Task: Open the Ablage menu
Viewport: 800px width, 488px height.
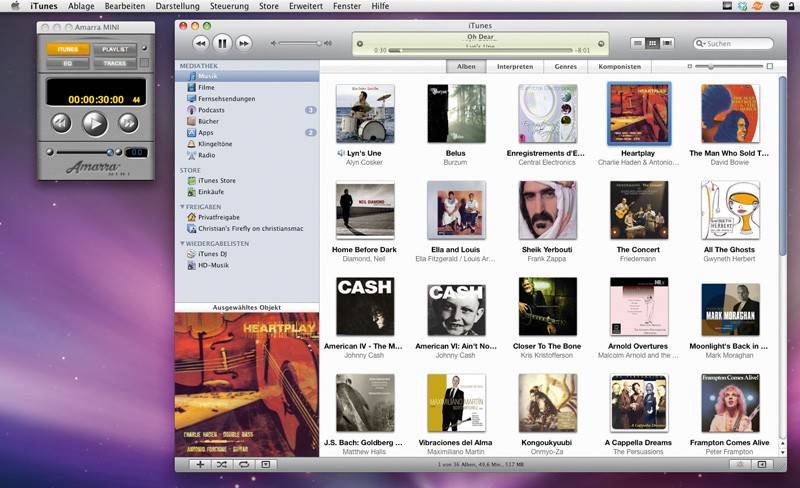Action: 81,6
